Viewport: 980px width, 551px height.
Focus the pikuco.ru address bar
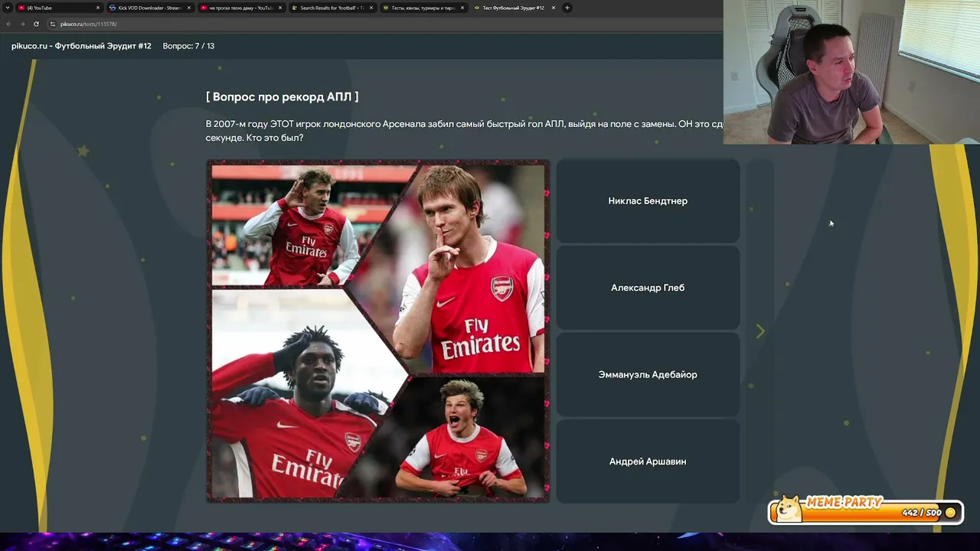coord(383,24)
